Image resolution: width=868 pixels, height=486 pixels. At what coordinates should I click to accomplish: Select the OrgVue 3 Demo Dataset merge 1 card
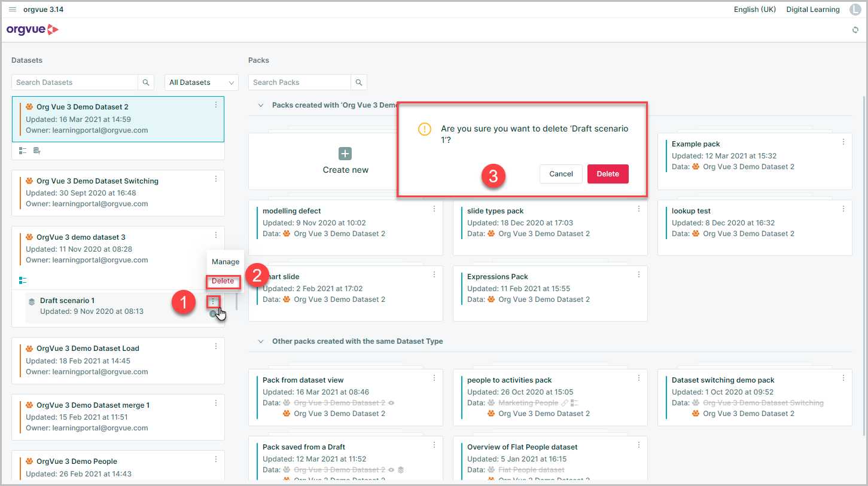tap(118, 417)
